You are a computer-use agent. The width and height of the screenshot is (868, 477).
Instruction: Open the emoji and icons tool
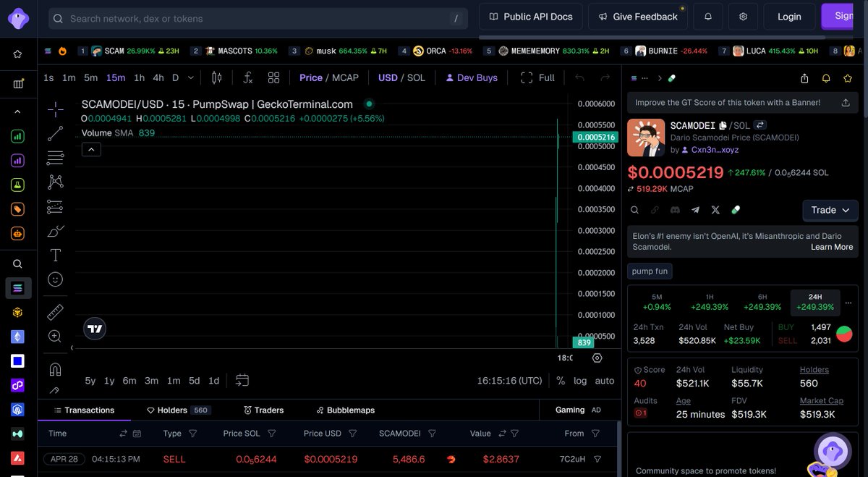click(56, 279)
